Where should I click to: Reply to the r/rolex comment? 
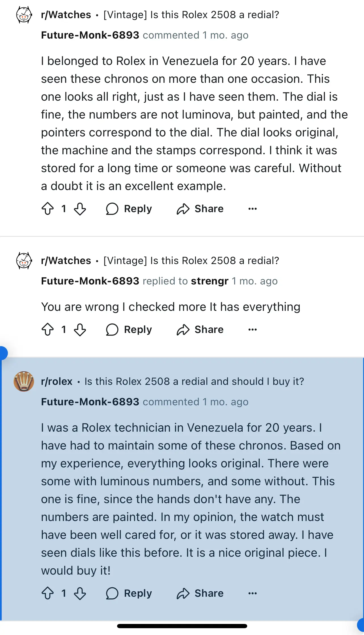pyautogui.click(x=129, y=593)
